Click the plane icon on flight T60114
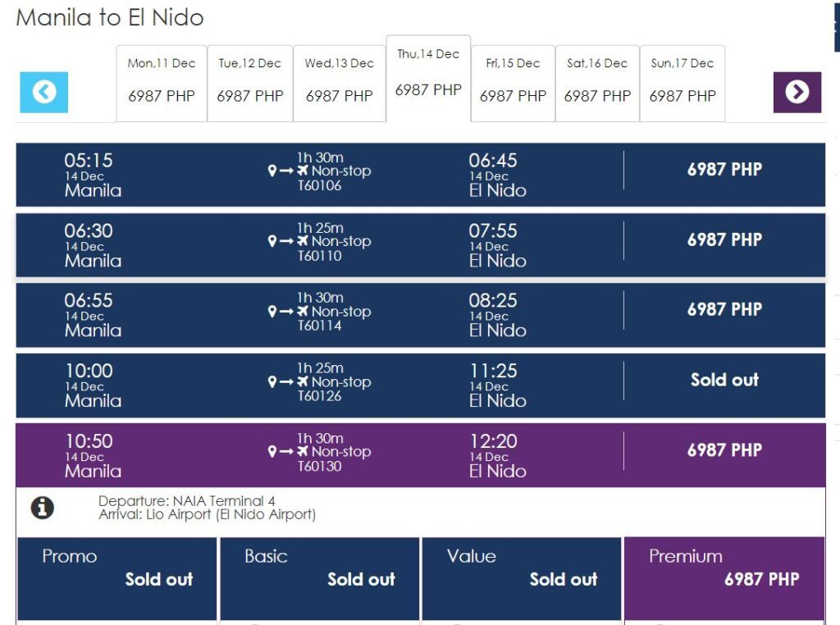The image size is (840, 625). pos(303,312)
